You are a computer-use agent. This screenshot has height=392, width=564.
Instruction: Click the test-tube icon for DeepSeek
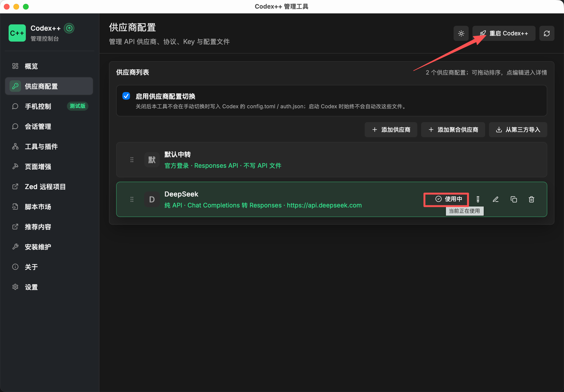click(478, 199)
